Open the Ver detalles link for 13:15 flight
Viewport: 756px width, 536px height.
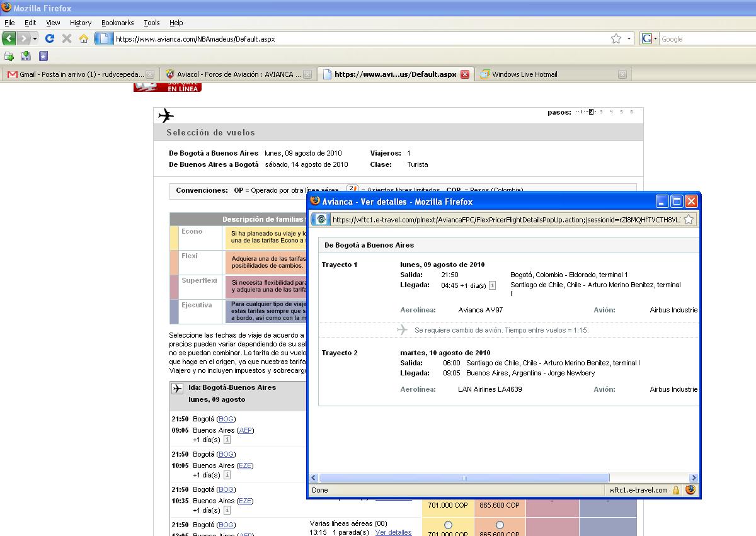tap(393, 532)
